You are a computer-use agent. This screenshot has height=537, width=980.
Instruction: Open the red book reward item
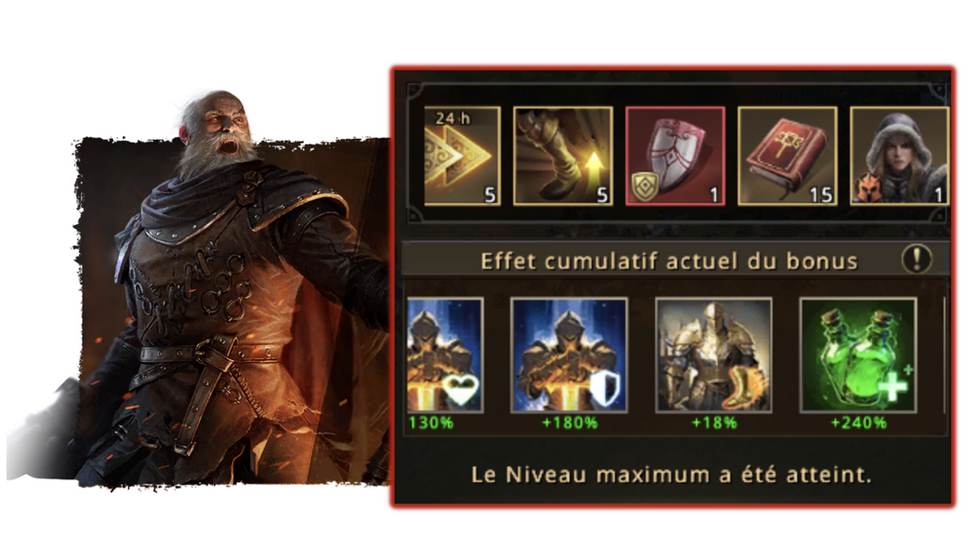[788, 156]
